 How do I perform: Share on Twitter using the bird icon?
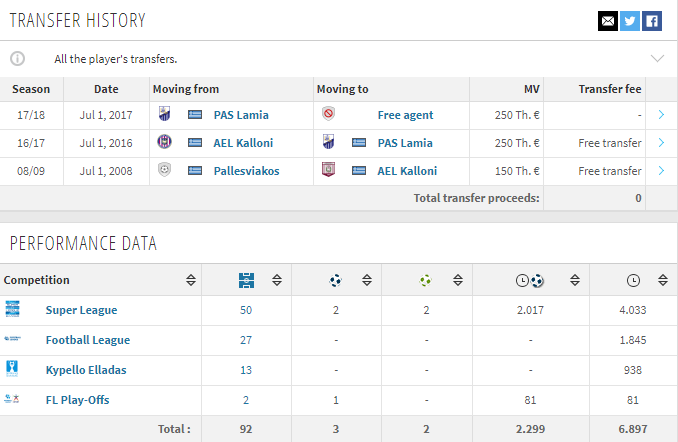(630, 21)
